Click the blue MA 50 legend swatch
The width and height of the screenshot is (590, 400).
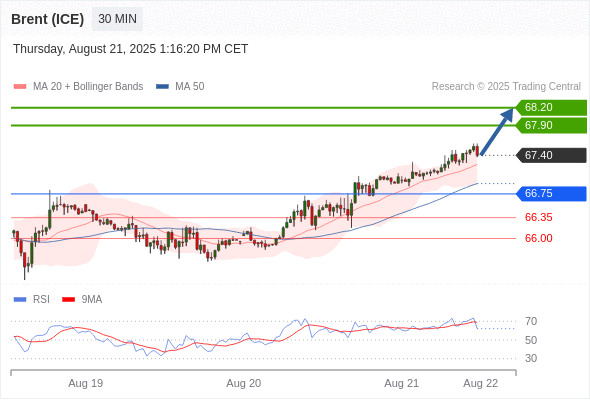[163, 87]
